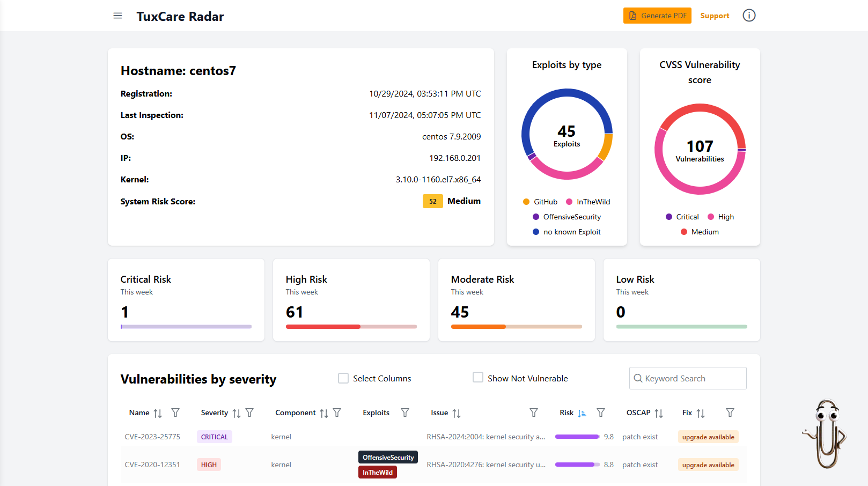The image size is (868, 486).
Task: Sort by the Risk column
Action: [582, 413]
